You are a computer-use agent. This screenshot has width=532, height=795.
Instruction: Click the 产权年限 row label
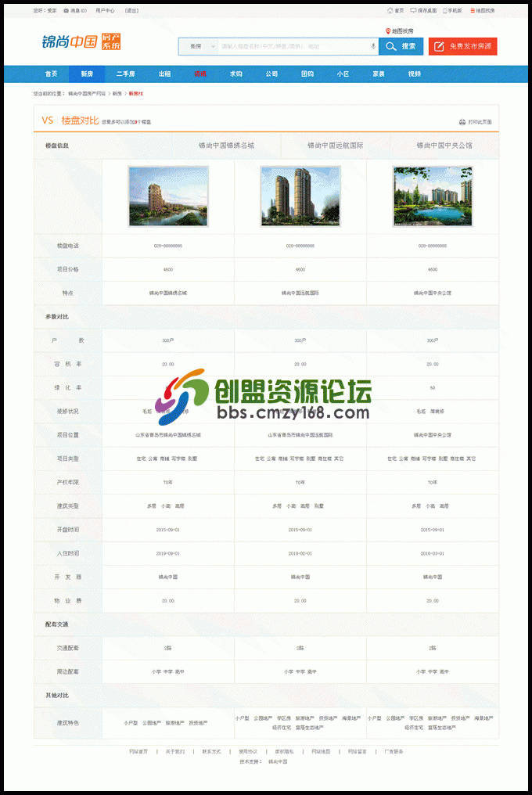pos(68,482)
